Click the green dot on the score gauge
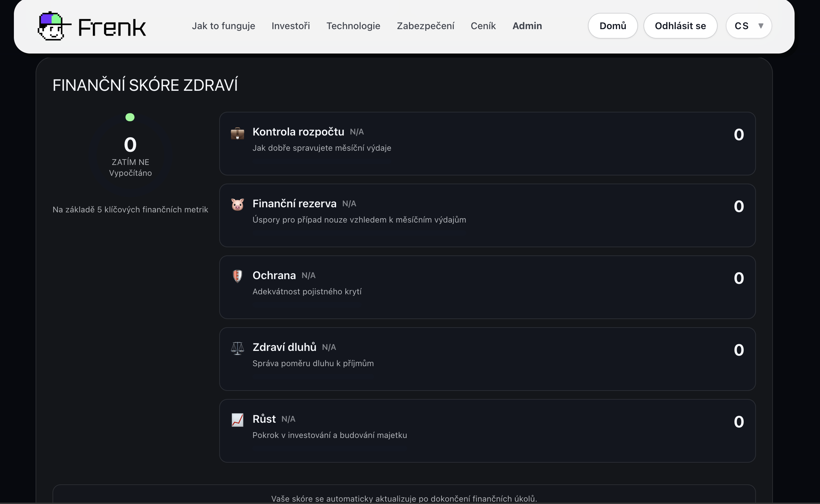820x504 pixels. tap(130, 117)
